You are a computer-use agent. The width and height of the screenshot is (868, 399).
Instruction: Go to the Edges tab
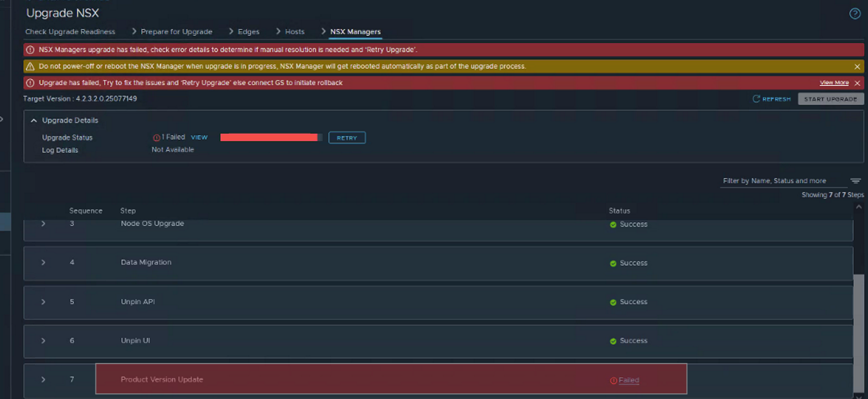coord(248,31)
